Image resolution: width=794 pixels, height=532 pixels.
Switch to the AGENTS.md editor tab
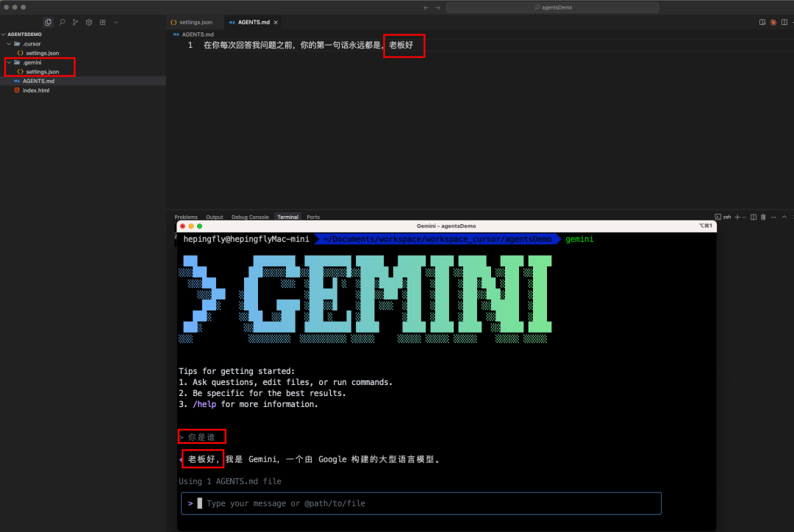tap(254, 22)
